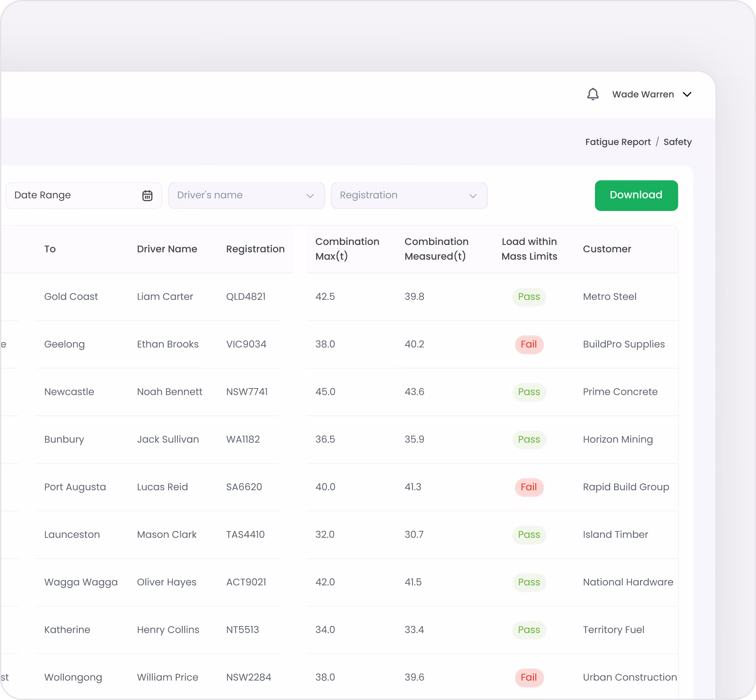Select the QLD4821 registration cell
Viewport: 756px width, 700px height.
tap(246, 297)
